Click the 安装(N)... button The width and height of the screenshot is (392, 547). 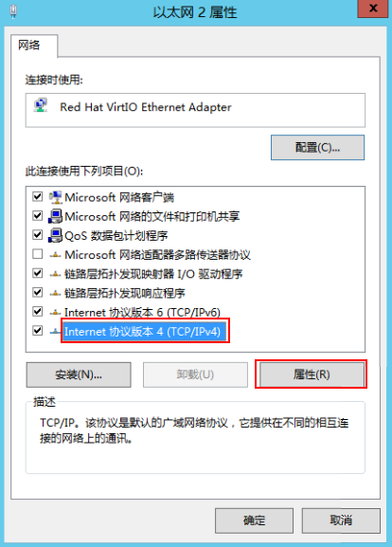pyautogui.click(x=79, y=374)
